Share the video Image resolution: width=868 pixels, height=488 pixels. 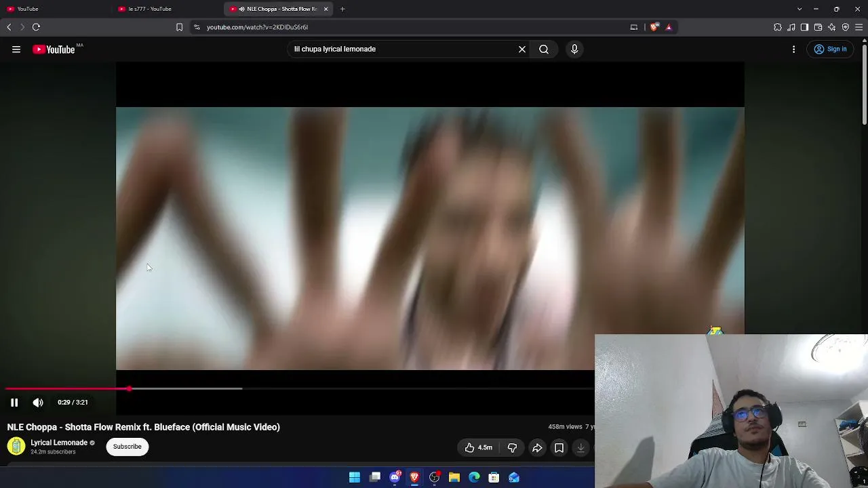[x=537, y=447]
